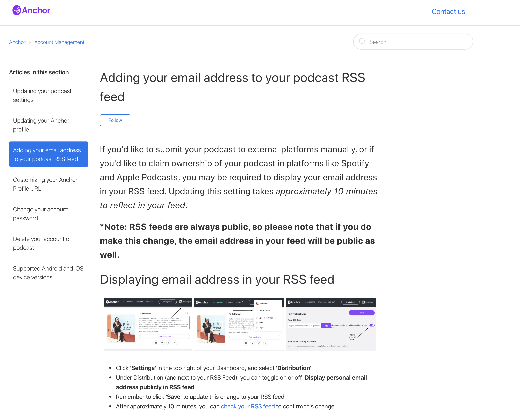Open 'Delete your account or podcast' article
The height and width of the screenshot is (420, 520).
[x=48, y=243]
